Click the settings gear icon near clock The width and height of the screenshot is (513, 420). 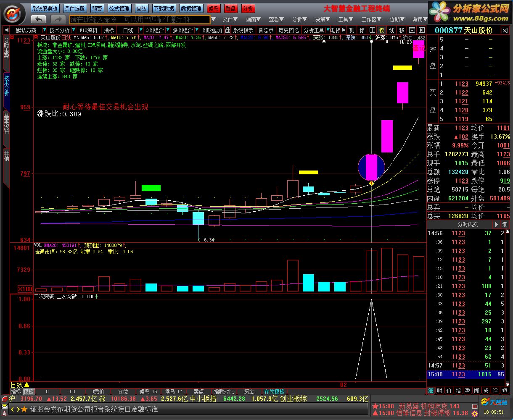pos(475,414)
